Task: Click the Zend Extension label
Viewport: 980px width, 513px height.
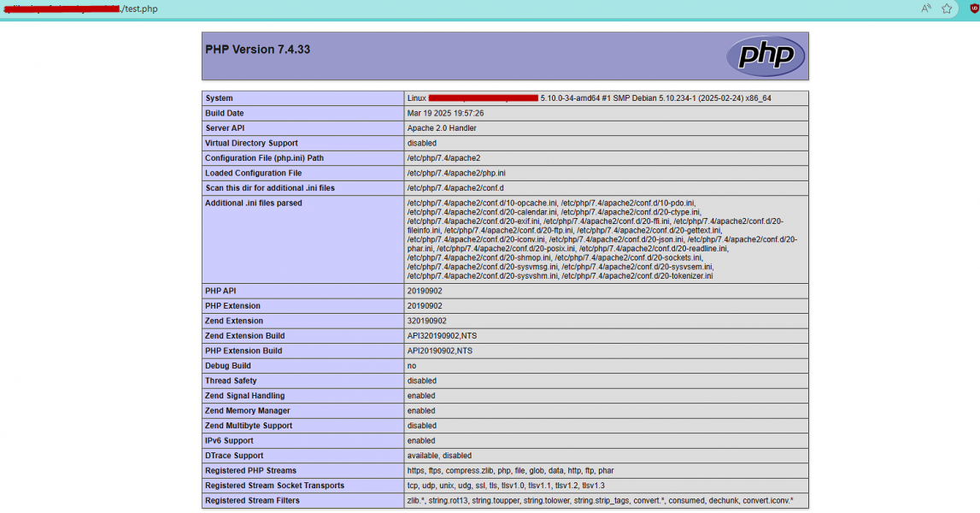Action: (234, 321)
